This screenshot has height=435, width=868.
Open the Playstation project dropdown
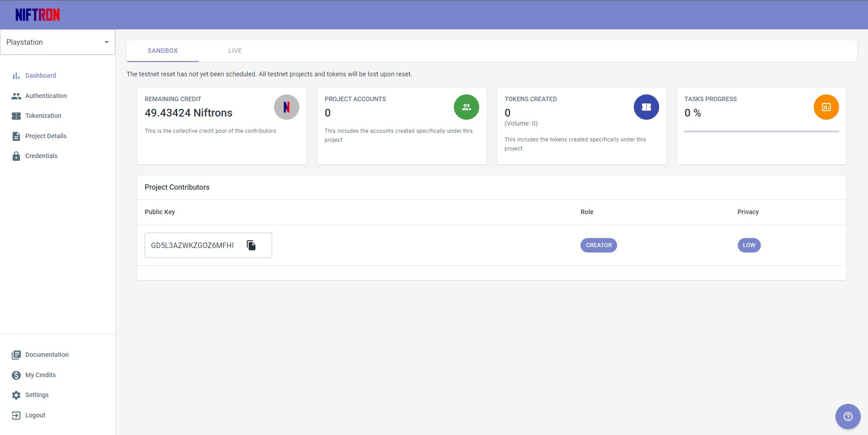pyautogui.click(x=57, y=42)
